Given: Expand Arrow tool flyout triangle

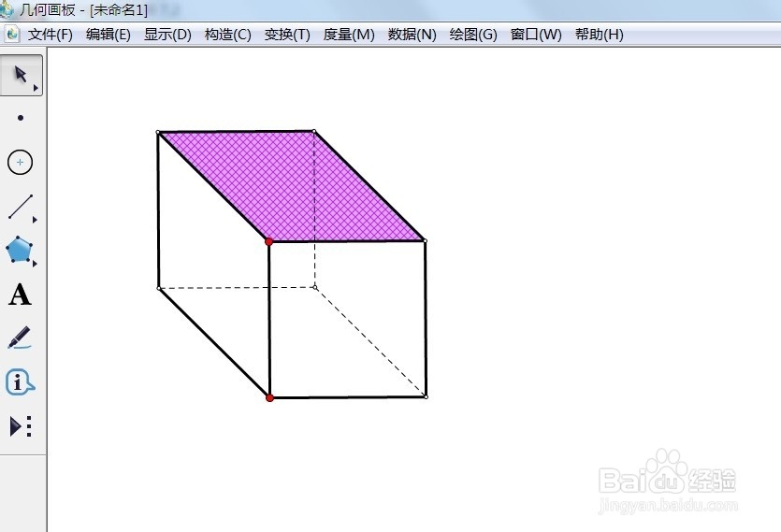Looking at the screenshot, I should pos(36,88).
